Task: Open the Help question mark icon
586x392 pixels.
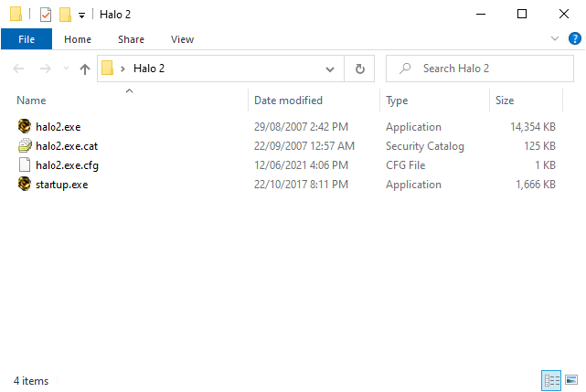Action: (x=573, y=39)
